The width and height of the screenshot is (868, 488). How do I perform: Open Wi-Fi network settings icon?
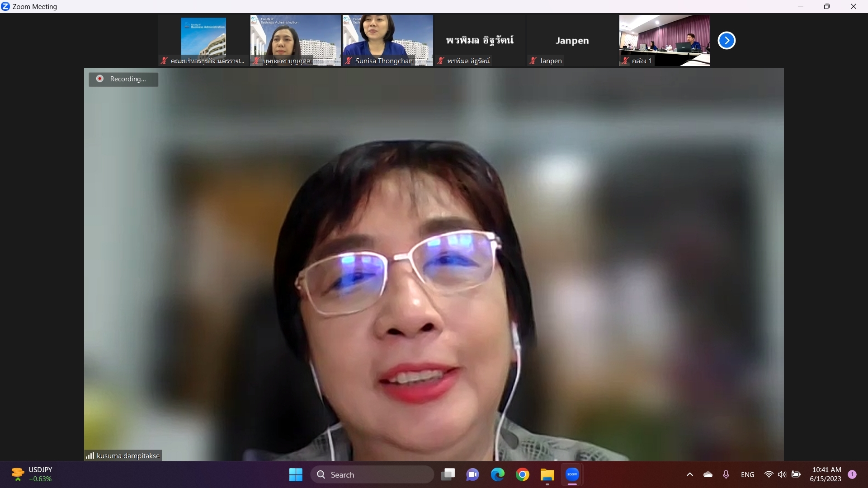point(769,474)
